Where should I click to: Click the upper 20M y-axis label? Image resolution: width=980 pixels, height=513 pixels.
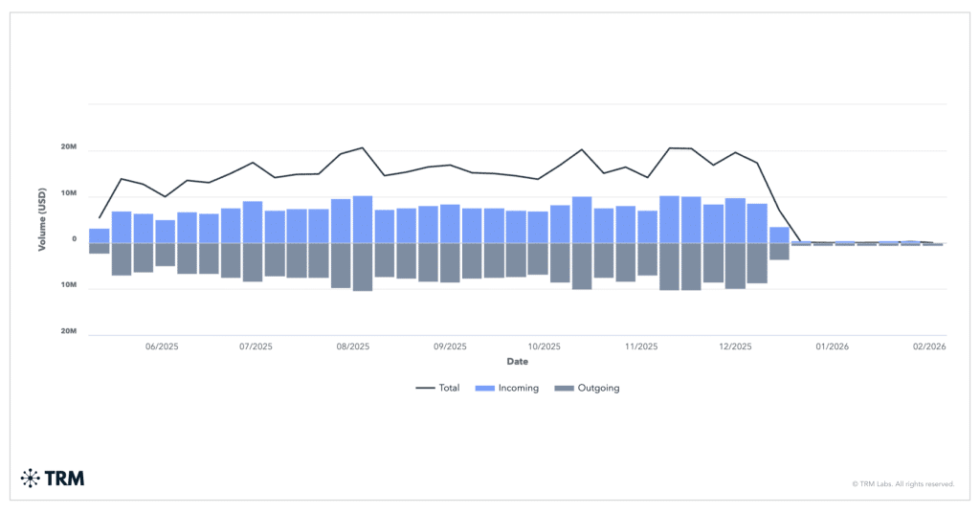(x=69, y=147)
